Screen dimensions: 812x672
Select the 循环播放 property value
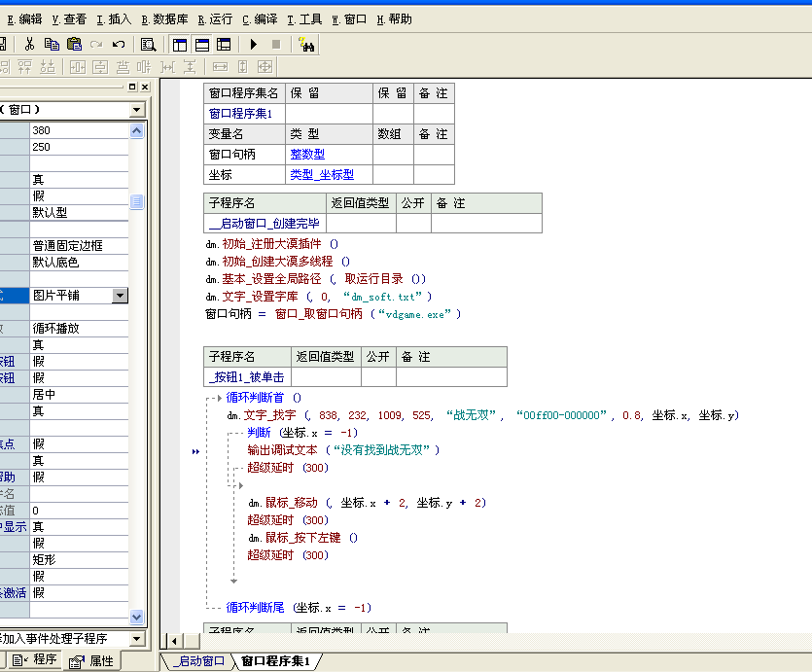79,329
